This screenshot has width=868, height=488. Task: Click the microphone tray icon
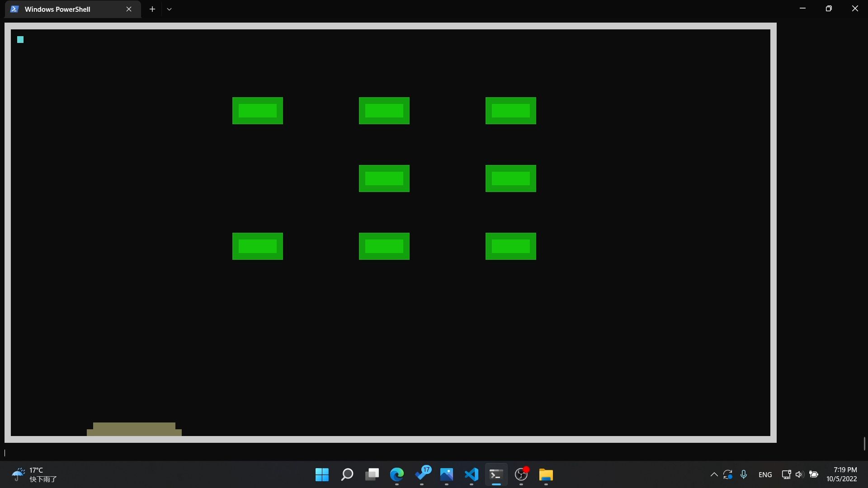[744, 474]
